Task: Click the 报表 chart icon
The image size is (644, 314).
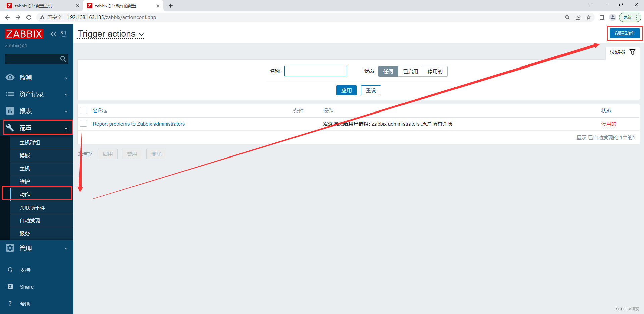Action: click(10, 111)
